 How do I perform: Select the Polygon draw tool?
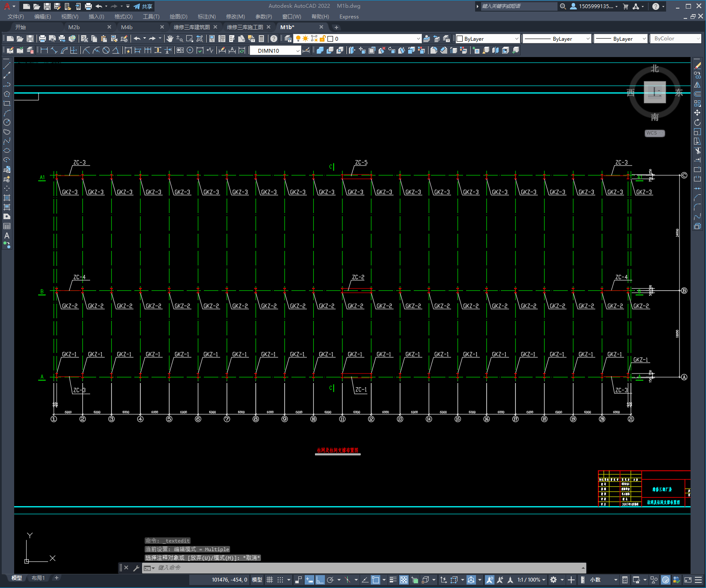pyautogui.click(x=7, y=94)
